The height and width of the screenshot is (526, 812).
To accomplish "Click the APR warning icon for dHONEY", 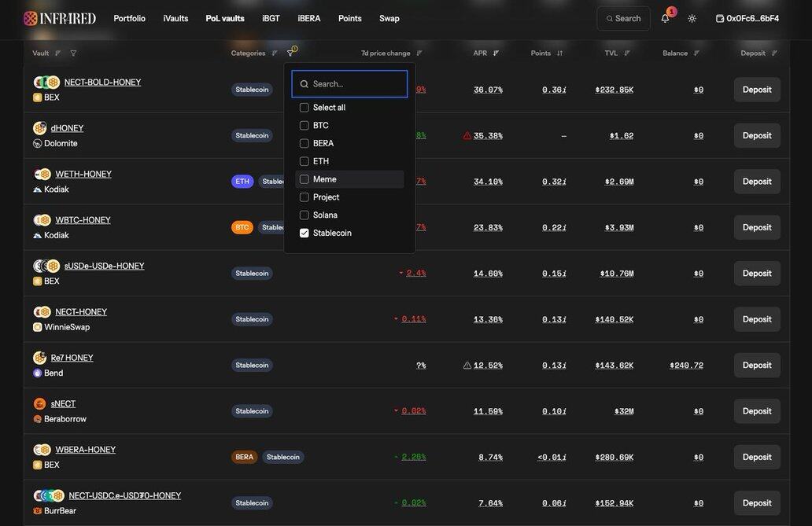I will pos(467,135).
